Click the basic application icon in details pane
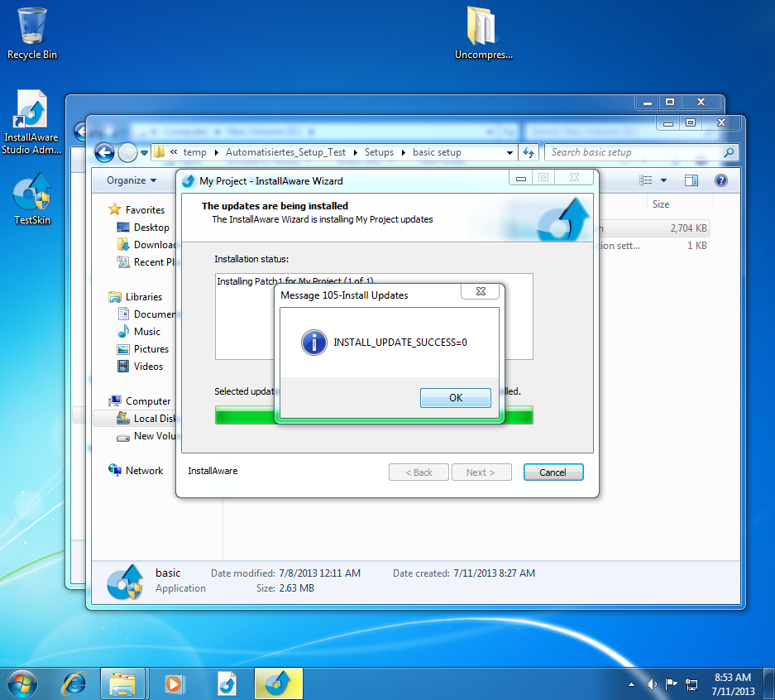Image resolution: width=775 pixels, height=700 pixels. tap(125, 582)
